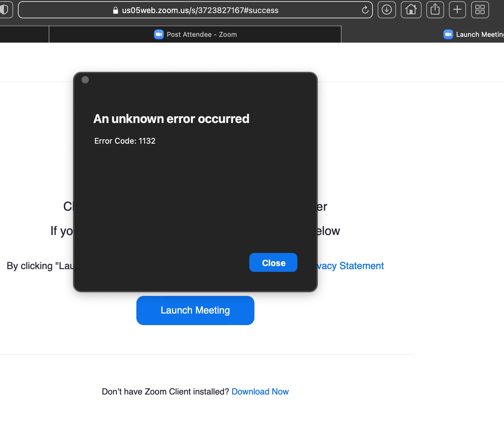The width and height of the screenshot is (504, 442).
Task: Show tab overview grid icon
Action: click(480, 10)
